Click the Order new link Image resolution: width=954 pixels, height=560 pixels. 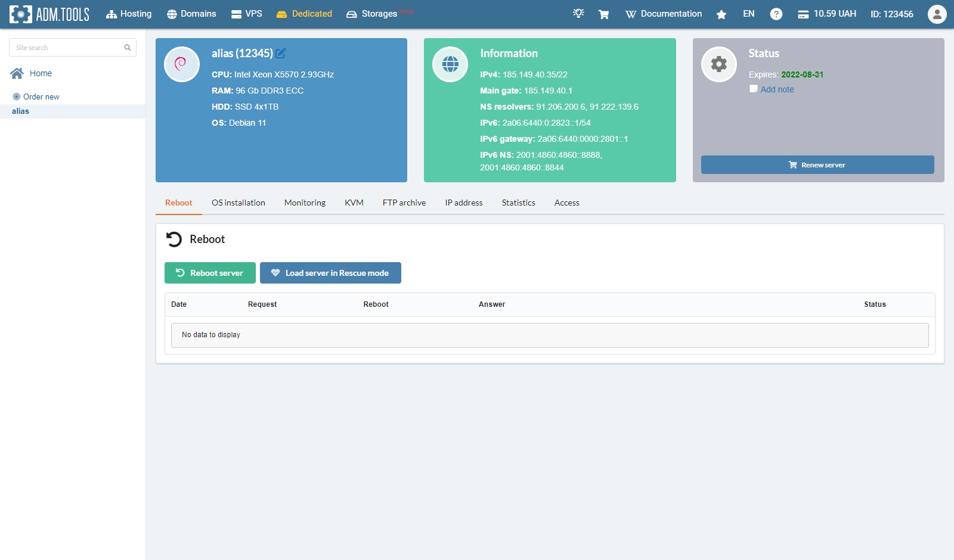pos(41,97)
